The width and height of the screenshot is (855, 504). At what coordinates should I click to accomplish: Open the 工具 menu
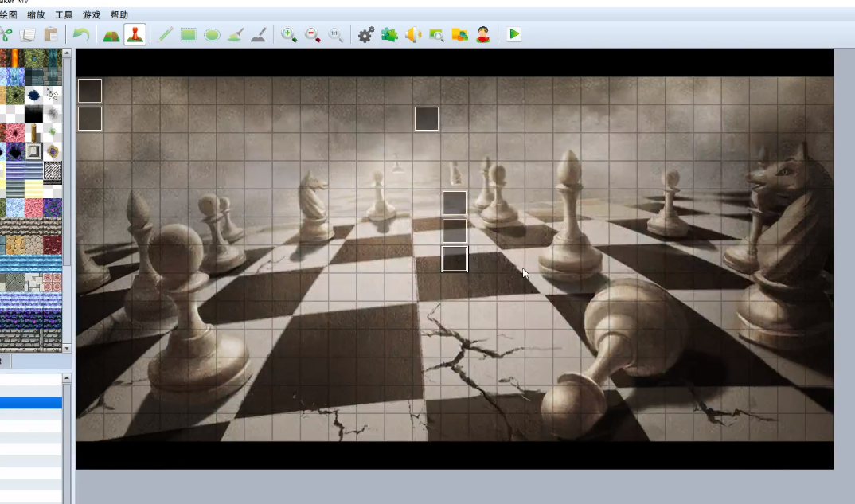tap(64, 14)
